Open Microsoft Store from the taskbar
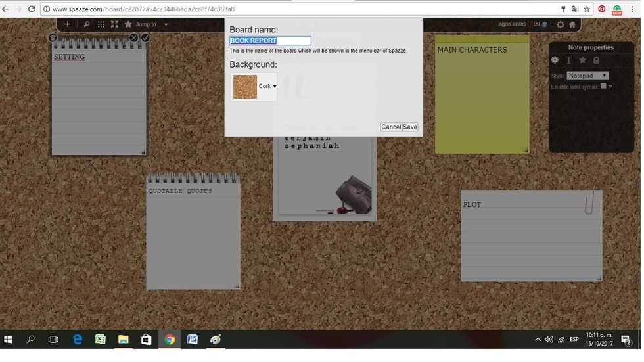Viewport: 644px width, 362px height. 146,340
